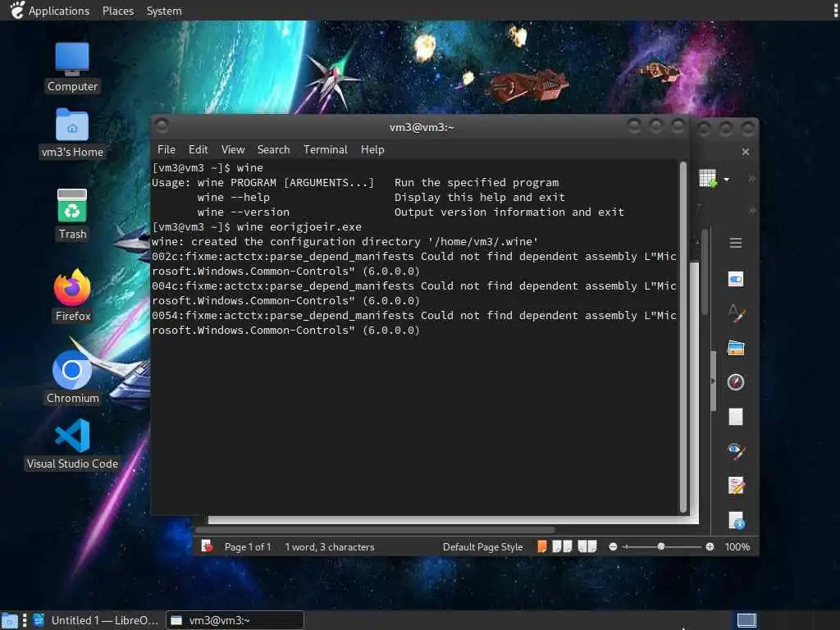Click the LibreOffice horizontal scrollbar
The width and height of the screenshot is (840, 630).
[375, 530]
